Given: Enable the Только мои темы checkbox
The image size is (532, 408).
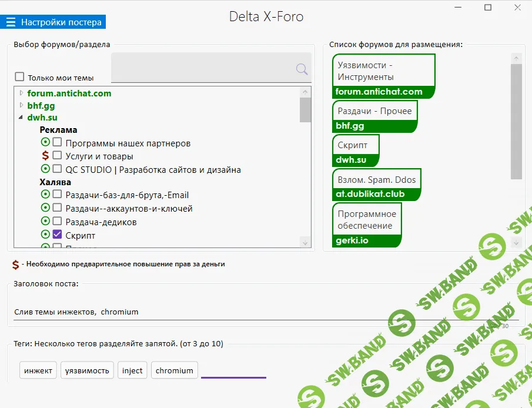Looking at the screenshot, I should tap(21, 77).
